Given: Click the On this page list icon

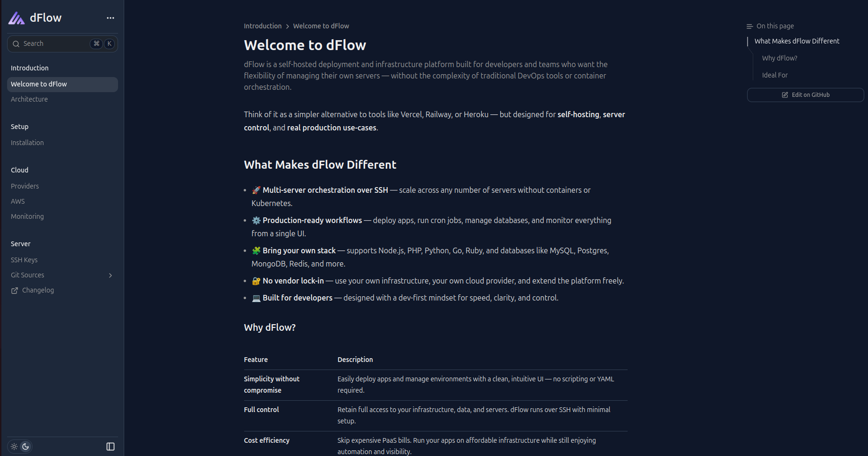Looking at the screenshot, I should click(x=750, y=26).
